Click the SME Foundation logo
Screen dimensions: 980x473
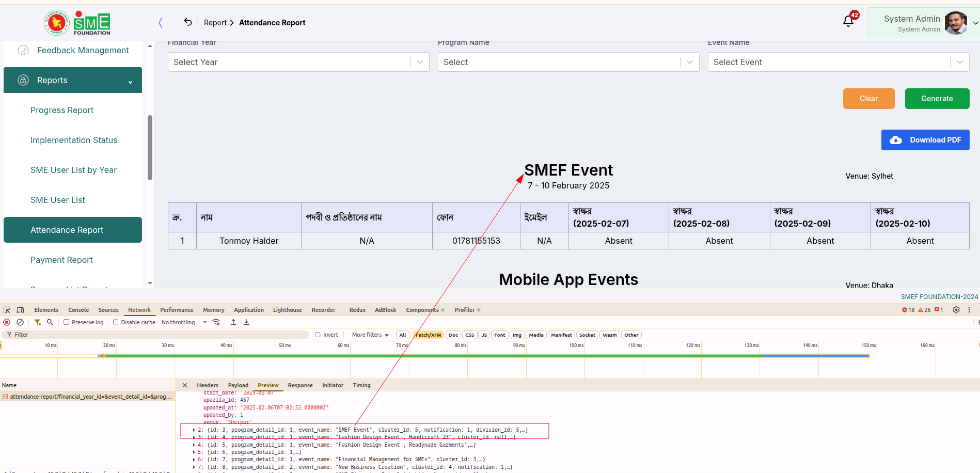click(77, 23)
